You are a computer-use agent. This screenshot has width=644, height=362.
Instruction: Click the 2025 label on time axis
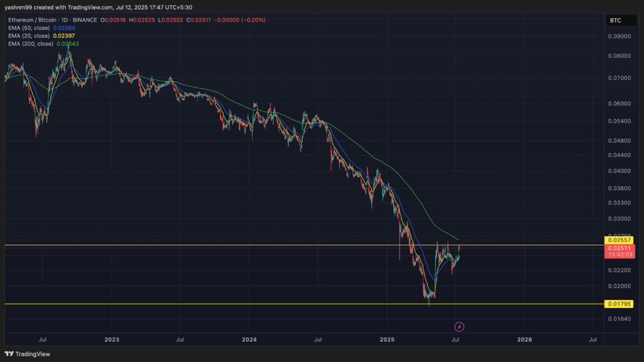pyautogui.click(x=387, y=339)
